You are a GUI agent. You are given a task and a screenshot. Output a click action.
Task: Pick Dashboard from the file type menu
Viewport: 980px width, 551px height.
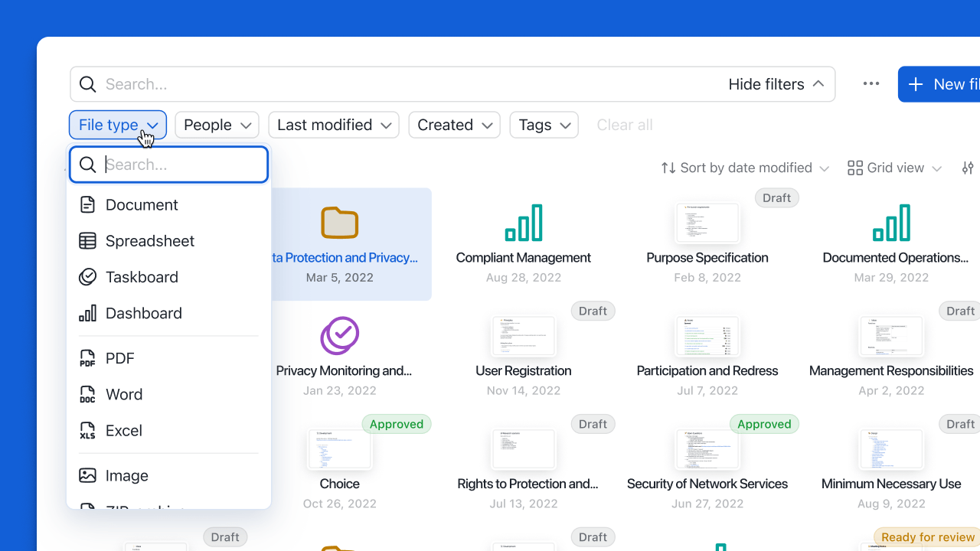[x=144, y=313]
